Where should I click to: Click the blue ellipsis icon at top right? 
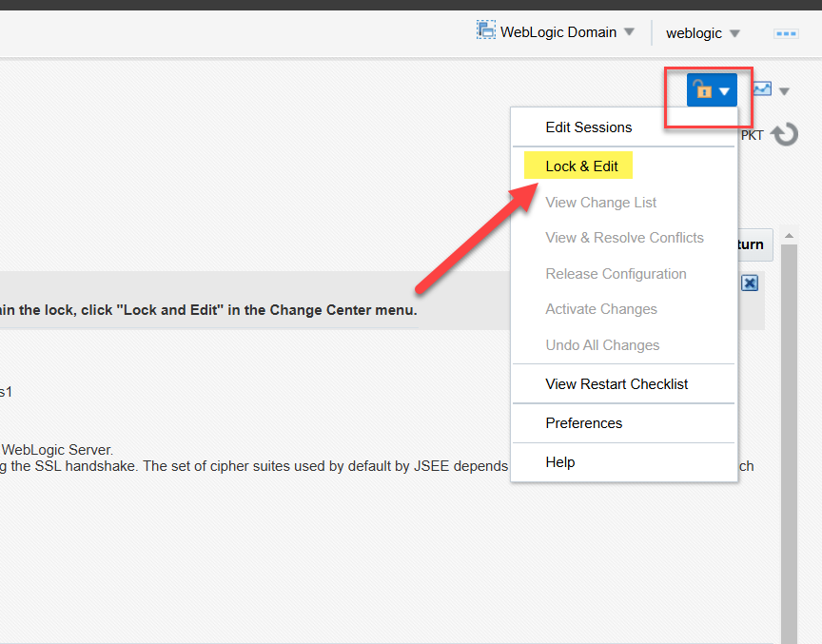point(787,33)
